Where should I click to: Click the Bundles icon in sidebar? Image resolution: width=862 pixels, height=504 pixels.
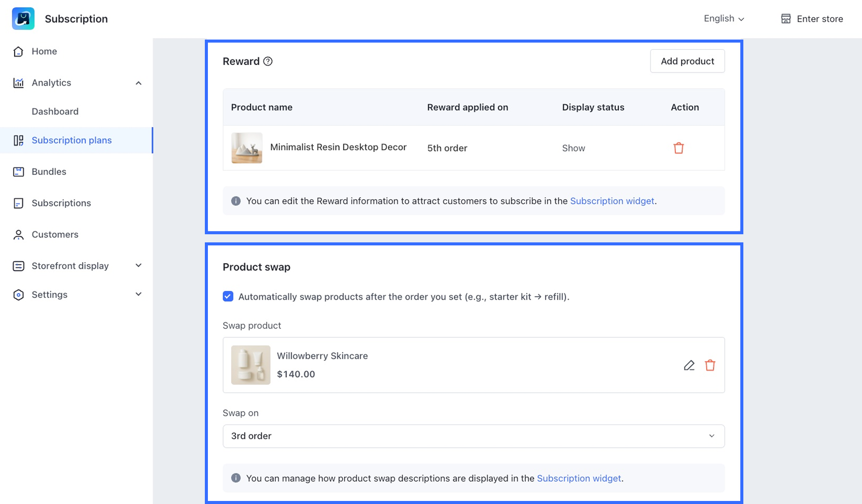coord(19,172)
